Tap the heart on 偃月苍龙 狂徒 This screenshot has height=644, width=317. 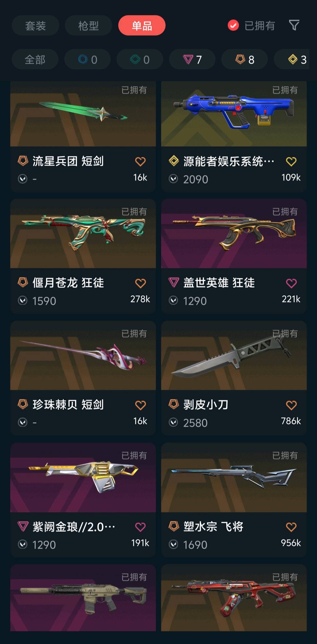140,283
